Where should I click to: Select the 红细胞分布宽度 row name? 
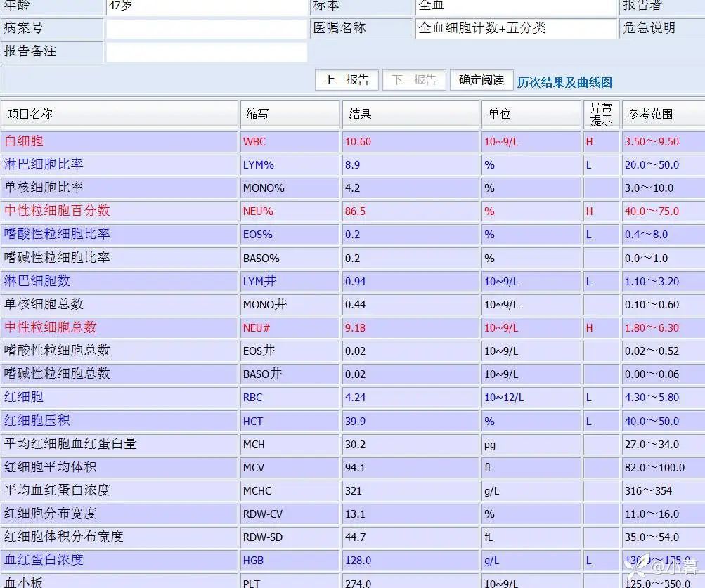pos(51,514)
